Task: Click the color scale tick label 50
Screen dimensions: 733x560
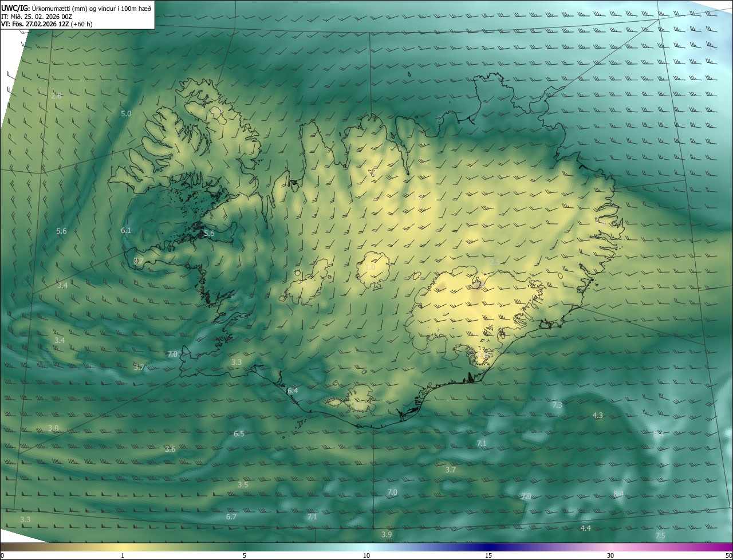Action: pos(728,555)
